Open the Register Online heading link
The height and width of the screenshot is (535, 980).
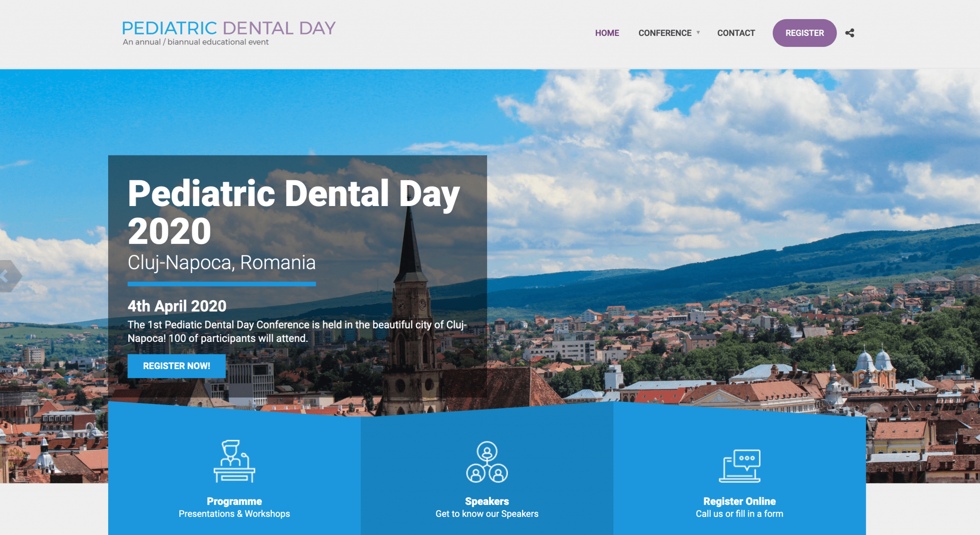click(739, 501)
